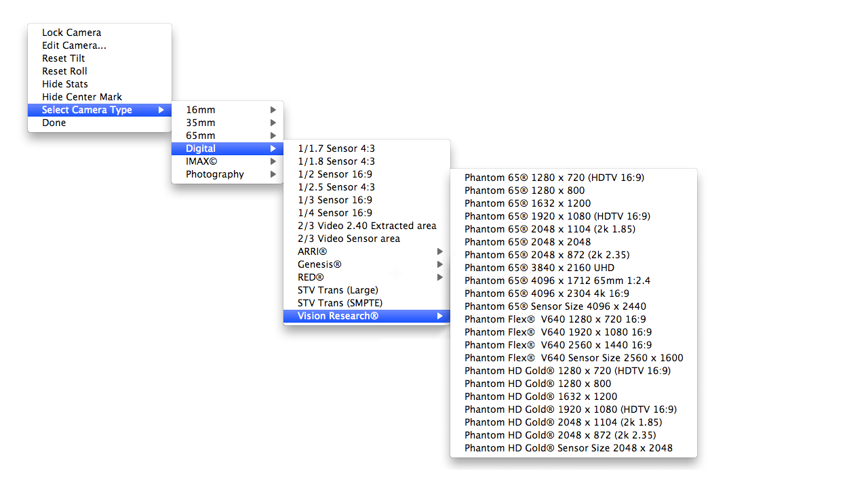Choose Lock Camera from the menu
This screenshot has width=868, height=488.
[x=100, y=33]
